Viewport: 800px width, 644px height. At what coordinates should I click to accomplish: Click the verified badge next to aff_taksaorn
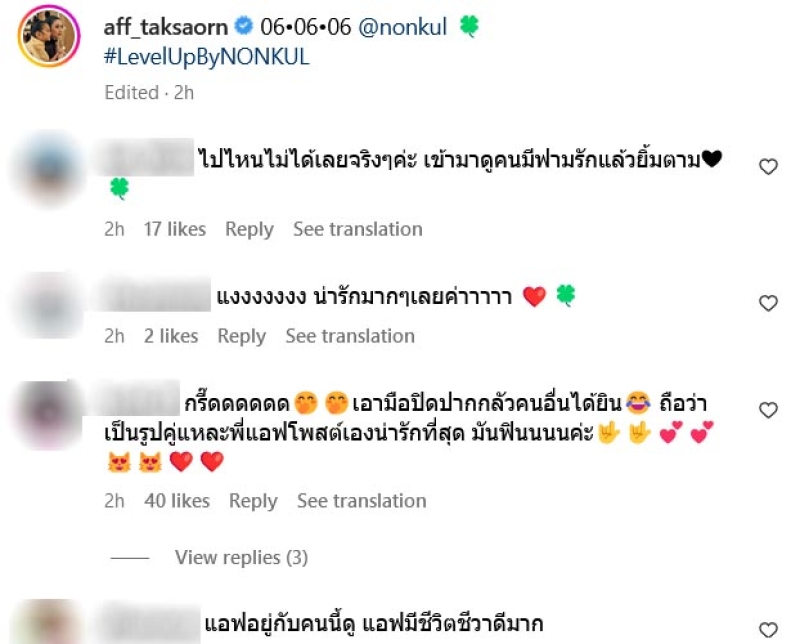coord(244,26)
